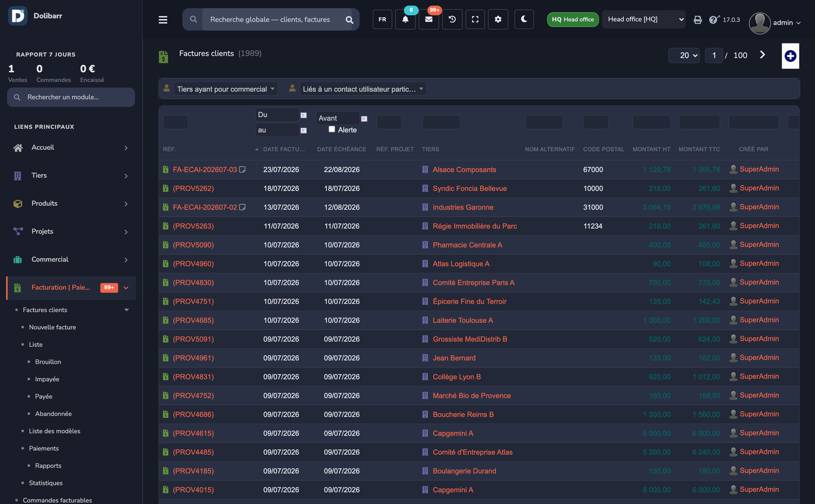Collapse the Facturation | Paiement section
This screenshot has height=504, width=815.
tap(126, 288)
